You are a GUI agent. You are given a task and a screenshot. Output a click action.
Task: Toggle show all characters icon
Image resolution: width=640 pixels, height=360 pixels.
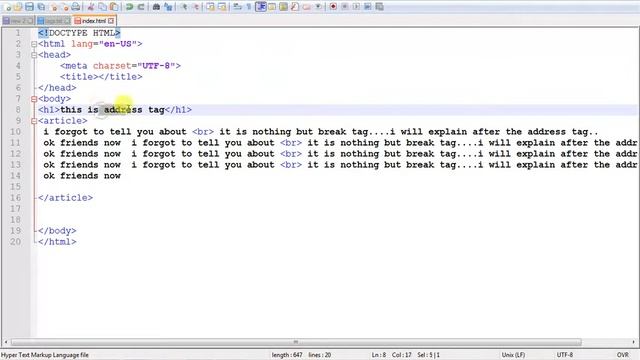tap(249, 7)
